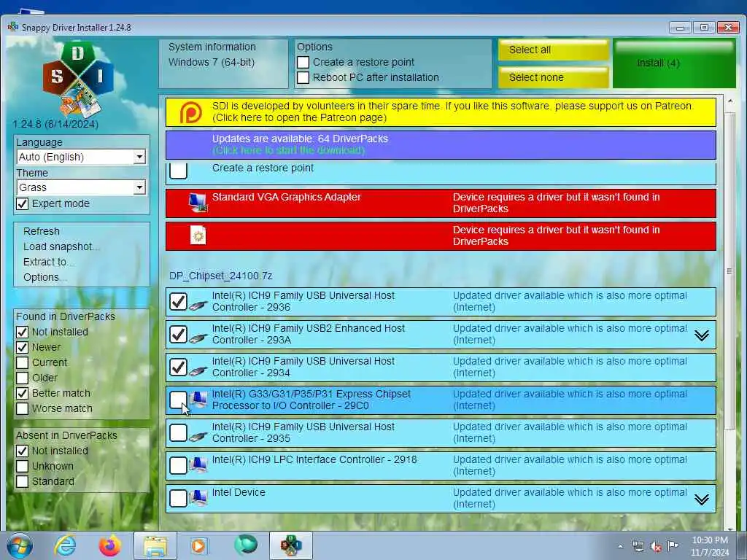Click Snappy Driver Installer taskbar icon
This screenshot has width=747, height=560.
point(291,545)
